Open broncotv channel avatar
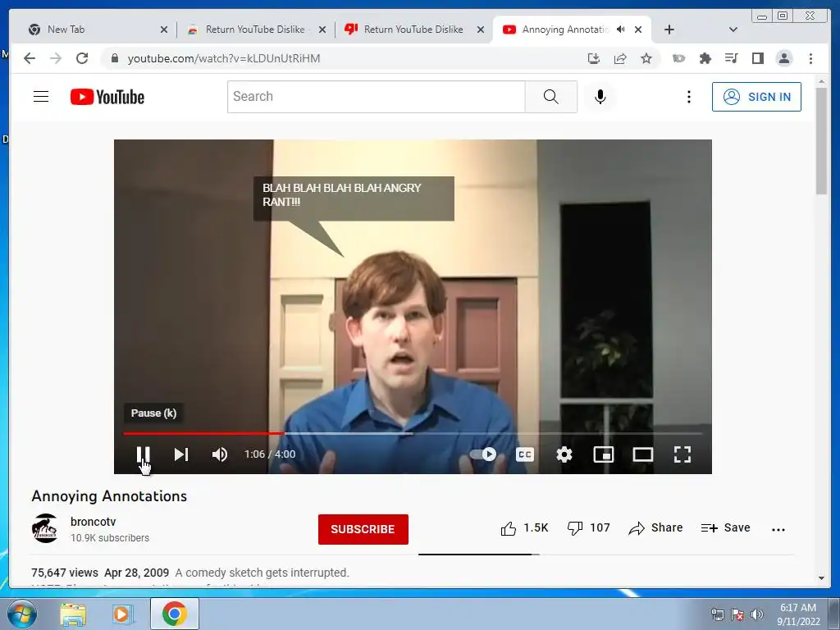The image size is (840, 630). [46, 529]
